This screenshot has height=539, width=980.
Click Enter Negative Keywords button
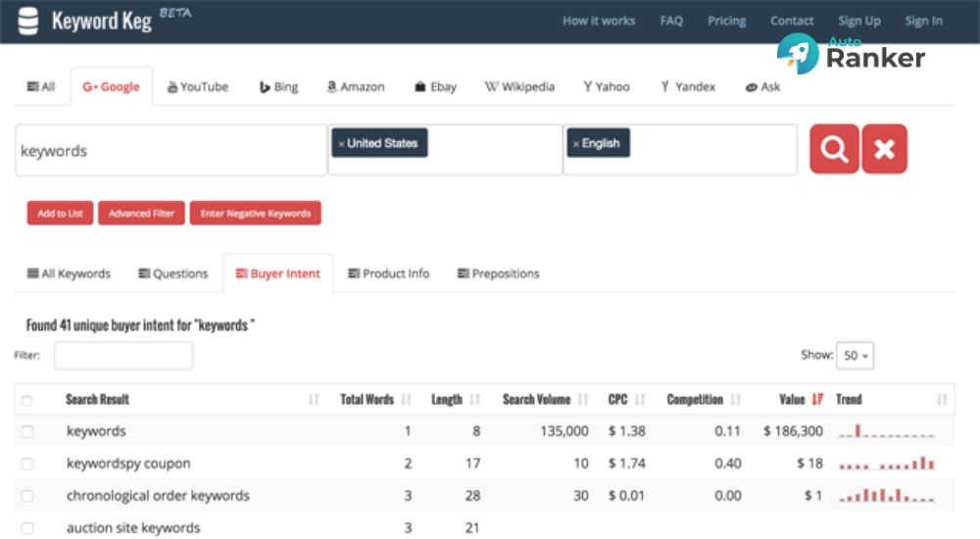coord(256,214)
